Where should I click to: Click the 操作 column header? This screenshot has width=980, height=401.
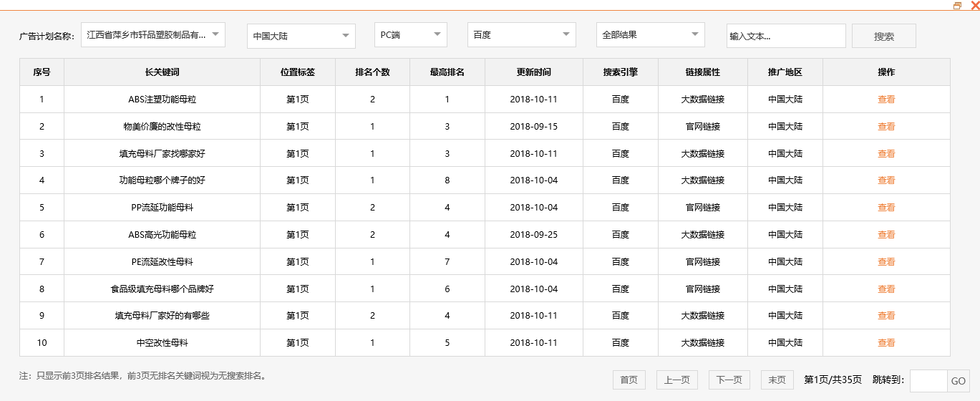886,72
